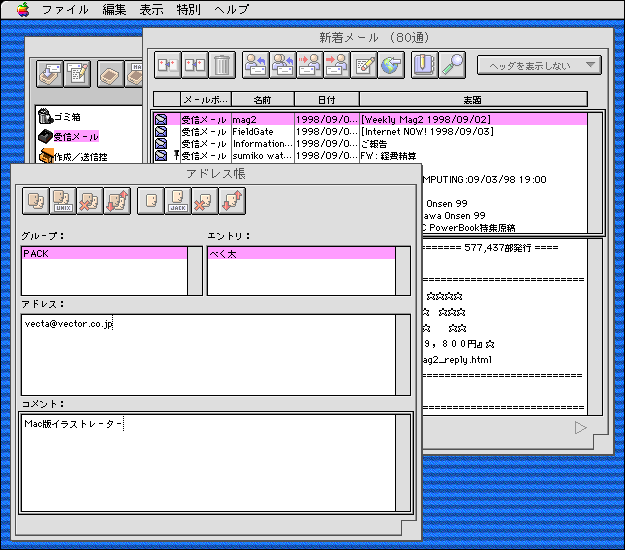
Task: Click the magnifying glass search icon
Action: tap(452, 65)
